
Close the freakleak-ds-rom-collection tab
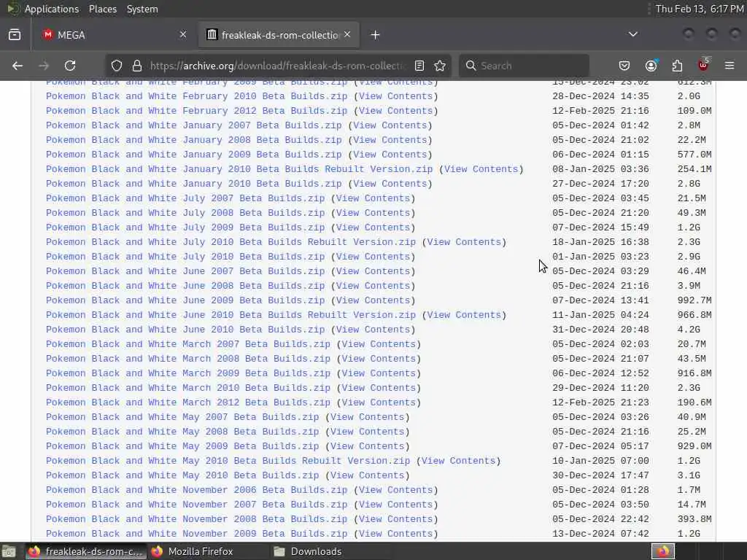tap(347, 34)
